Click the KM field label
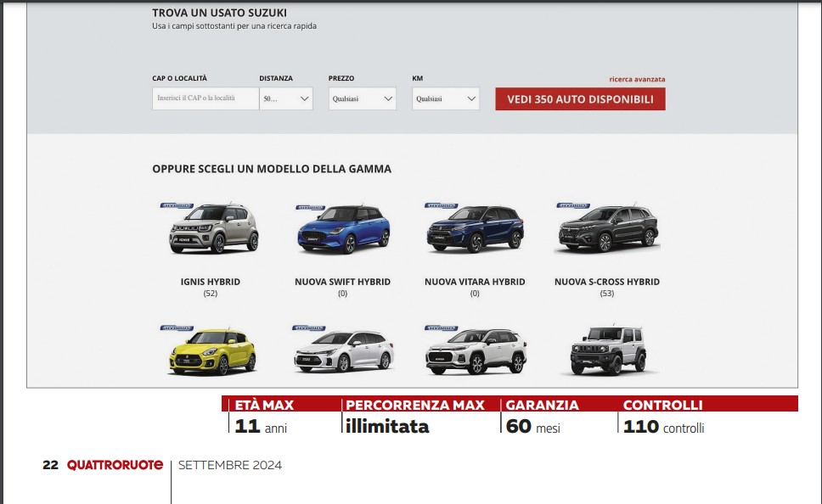This screenshot has width=822, height=504. pyautogui.click(x=417, y=78)
